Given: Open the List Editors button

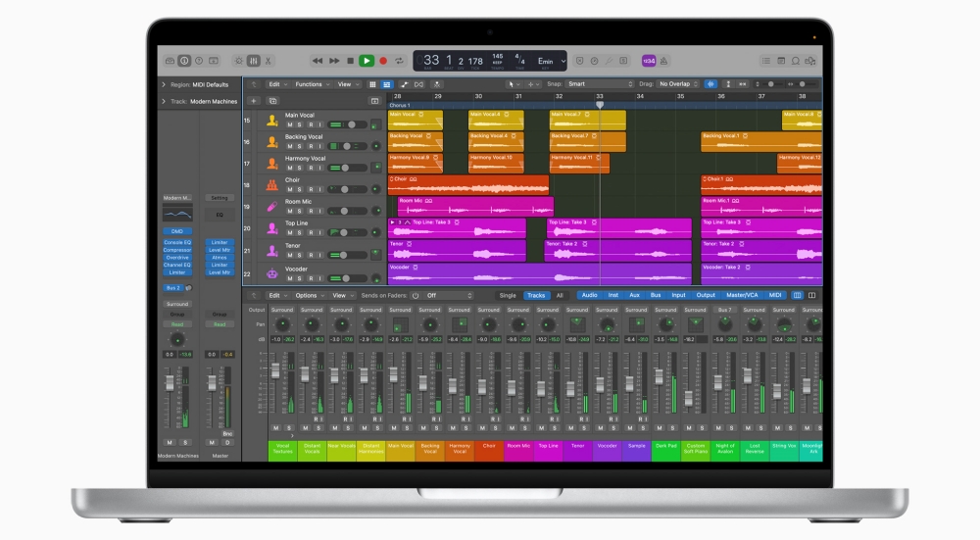Looking at the screenshot, I should (765, 61).
